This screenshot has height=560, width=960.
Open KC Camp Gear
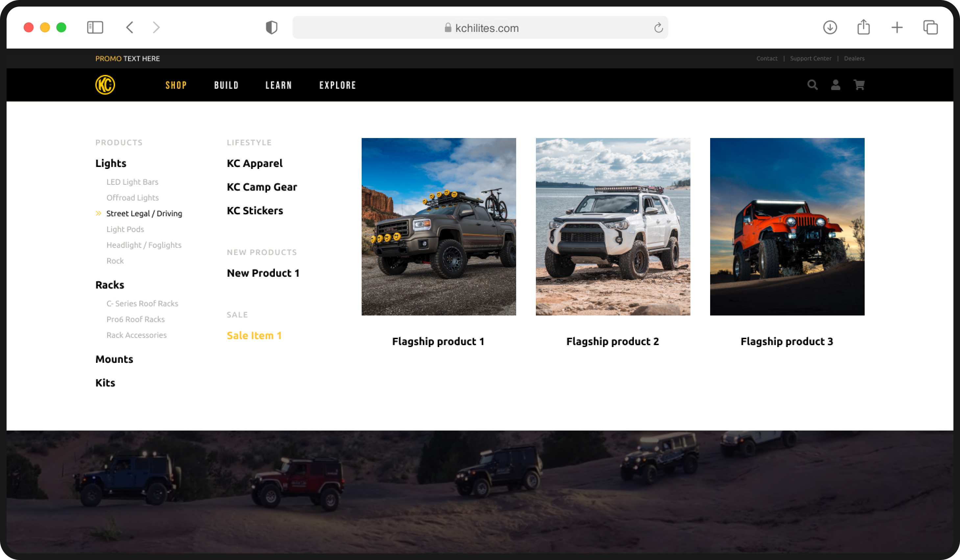coord(262,187)
